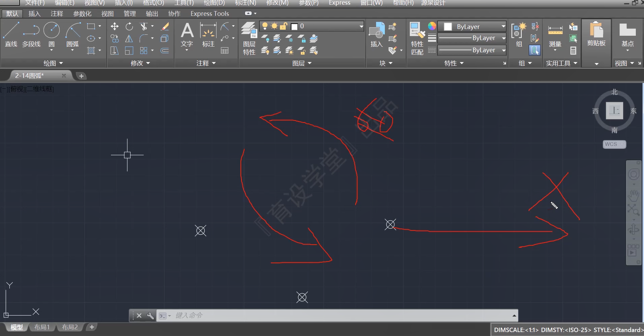
Task: Click the Erase tool icon
Action: 165,26
